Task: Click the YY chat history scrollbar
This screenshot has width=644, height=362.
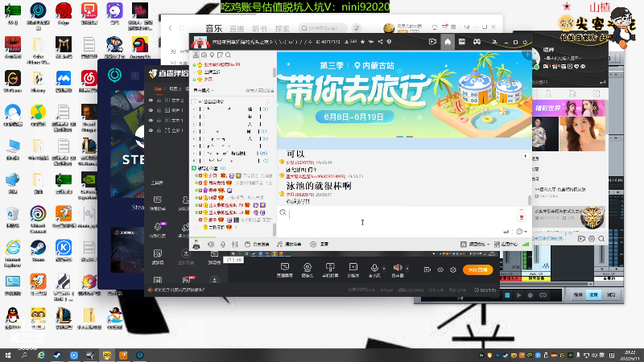Action: coord(530,200)
